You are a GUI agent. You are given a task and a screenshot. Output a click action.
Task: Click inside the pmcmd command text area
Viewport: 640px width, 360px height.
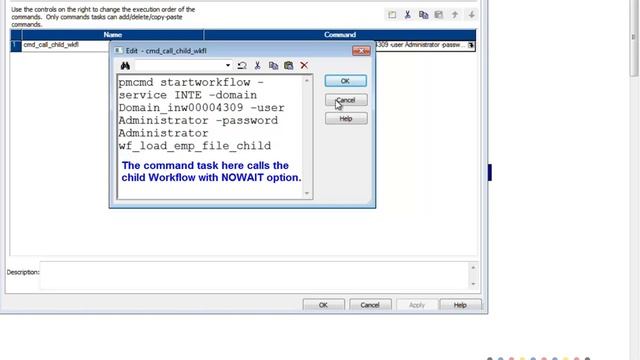pyautogui.click(x=210, y=137)
